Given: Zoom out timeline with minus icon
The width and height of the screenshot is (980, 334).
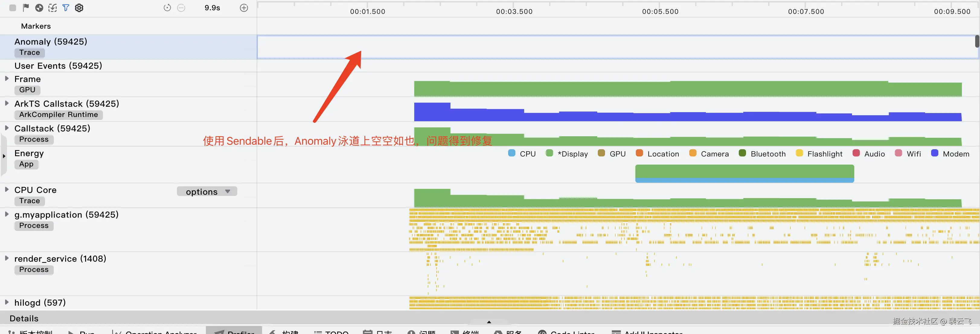Looking at the screenshot, I should 181,8.
